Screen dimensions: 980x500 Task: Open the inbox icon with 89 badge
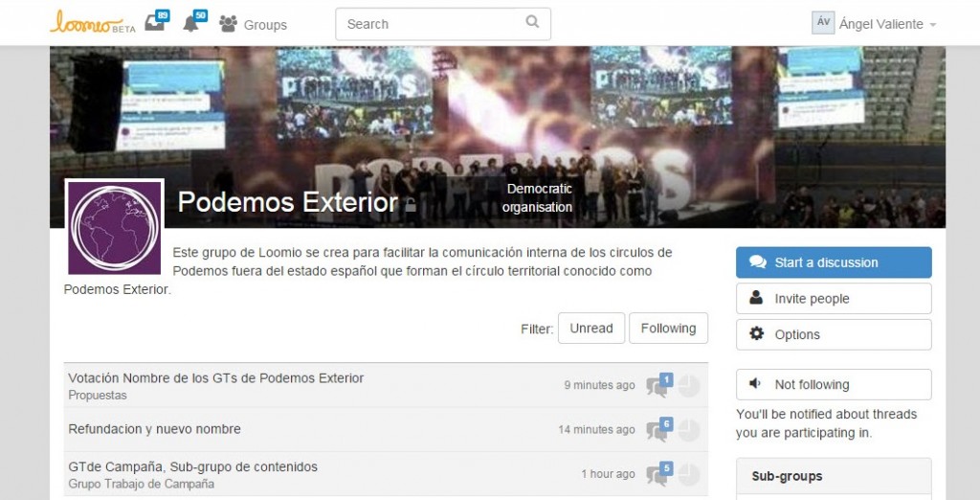[x=157, y=21]
